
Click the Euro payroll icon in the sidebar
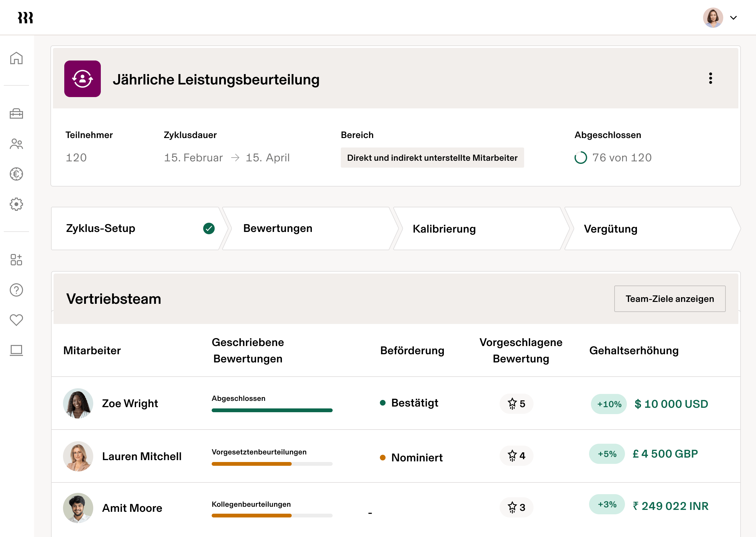click(16, 174)
